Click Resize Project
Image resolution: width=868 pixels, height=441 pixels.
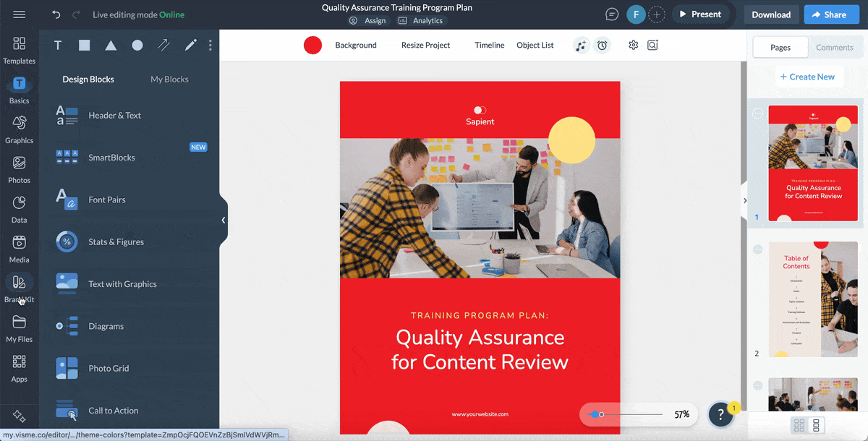pos(426,45)
